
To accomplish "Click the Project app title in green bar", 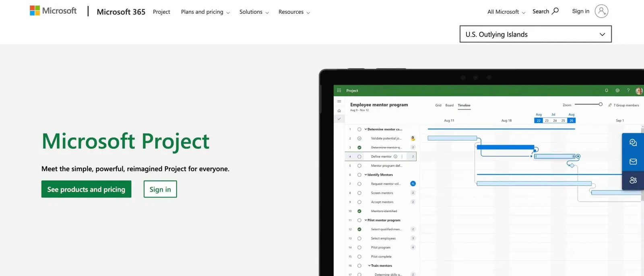I will pyautogui.click(x=352, y=91).
